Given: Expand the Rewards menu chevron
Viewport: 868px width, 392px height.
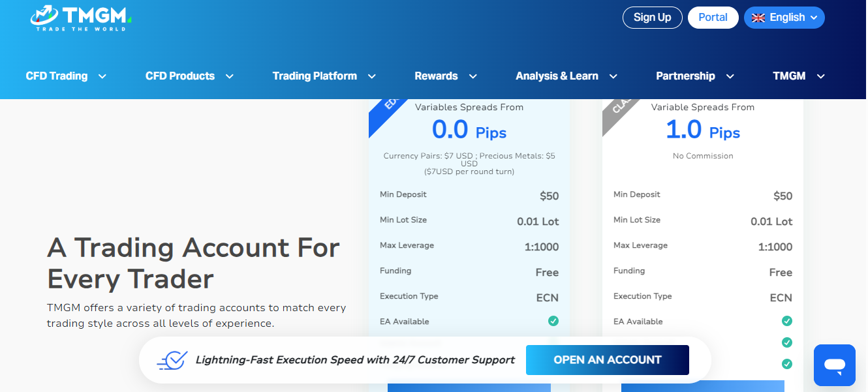Looking at the screenshot, I should pyautogui.click(x=473, y=76).
